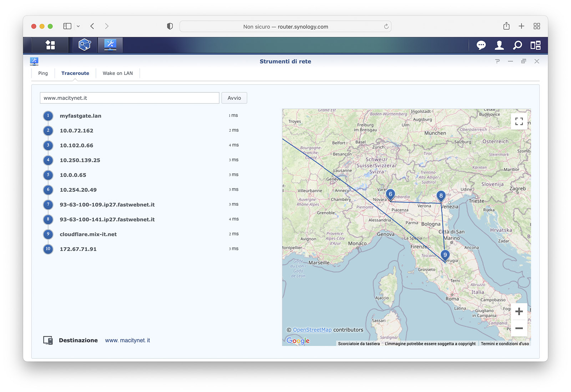This screenshot has width=571, height=392.
Task: Click the traceroute hostname input field
Action: [130, 98]
